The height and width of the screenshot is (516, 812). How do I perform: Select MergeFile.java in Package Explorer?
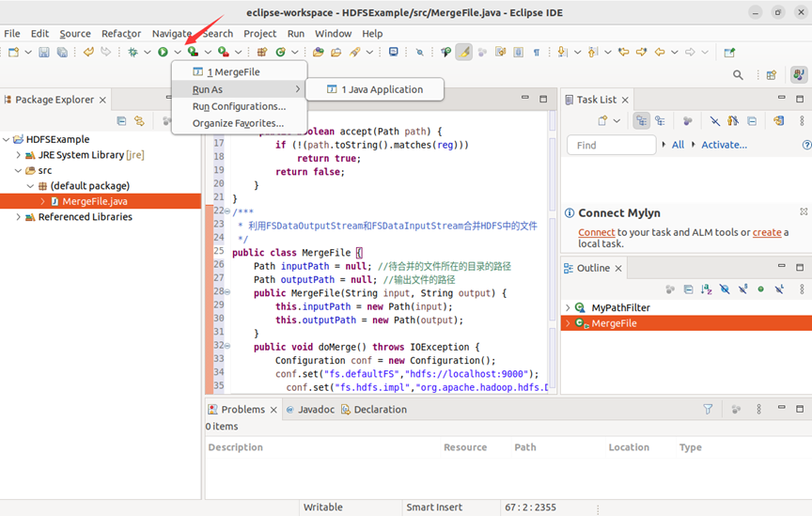[101, 201]
